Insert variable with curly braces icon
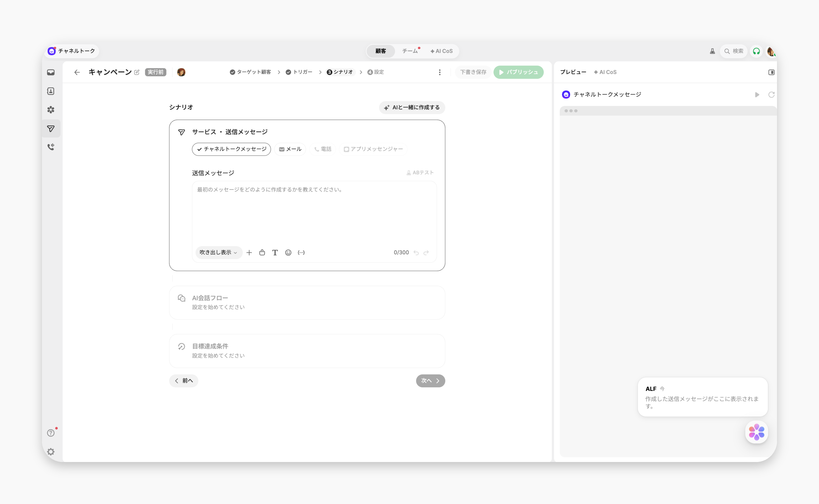Screen dimensions: 819x504 (301, 253)
